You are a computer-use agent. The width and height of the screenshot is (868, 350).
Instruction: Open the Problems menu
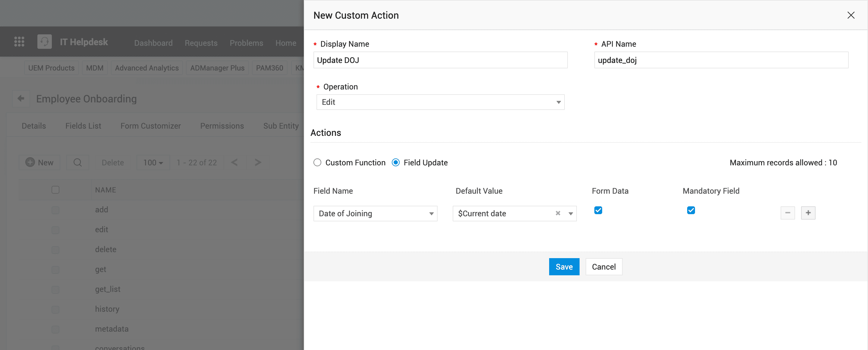[246, 43]
